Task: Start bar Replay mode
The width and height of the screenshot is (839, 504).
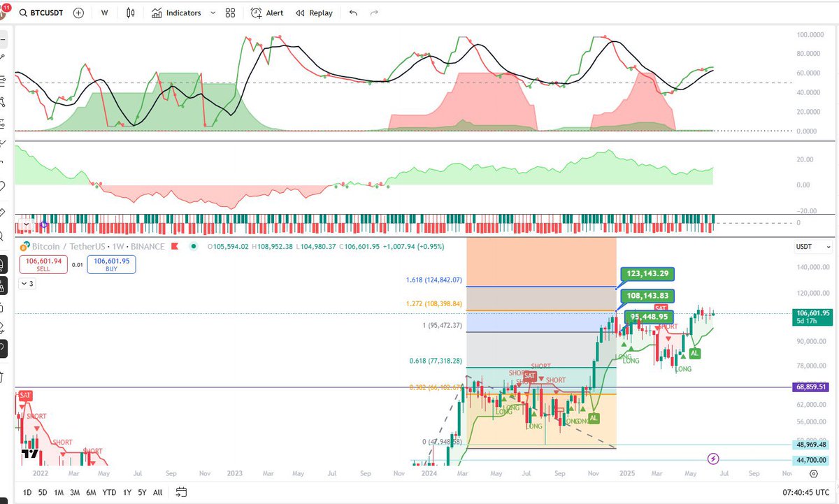Action: coord(314,13)
